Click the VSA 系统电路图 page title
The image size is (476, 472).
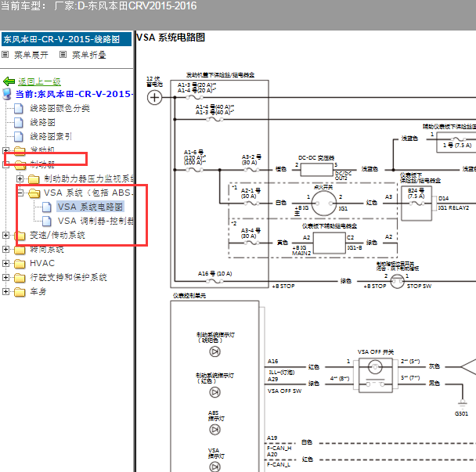pyautogui.click(x=171, y=38)
